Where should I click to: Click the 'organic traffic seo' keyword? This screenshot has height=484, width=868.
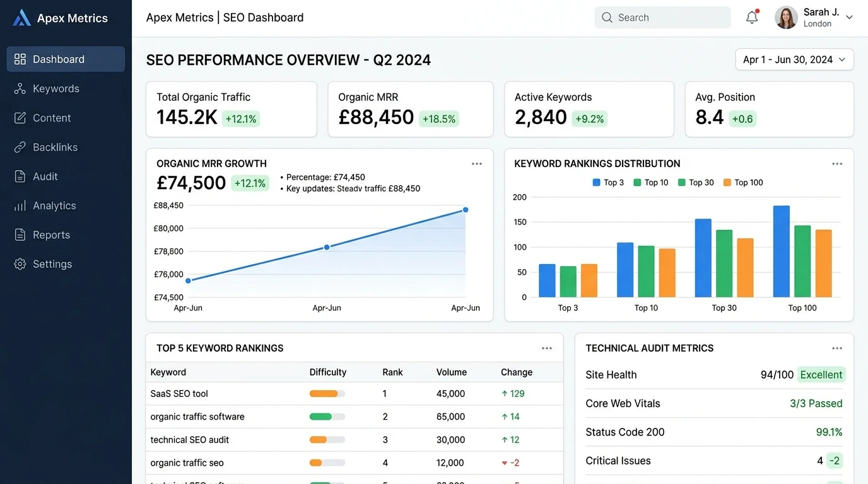187,463
